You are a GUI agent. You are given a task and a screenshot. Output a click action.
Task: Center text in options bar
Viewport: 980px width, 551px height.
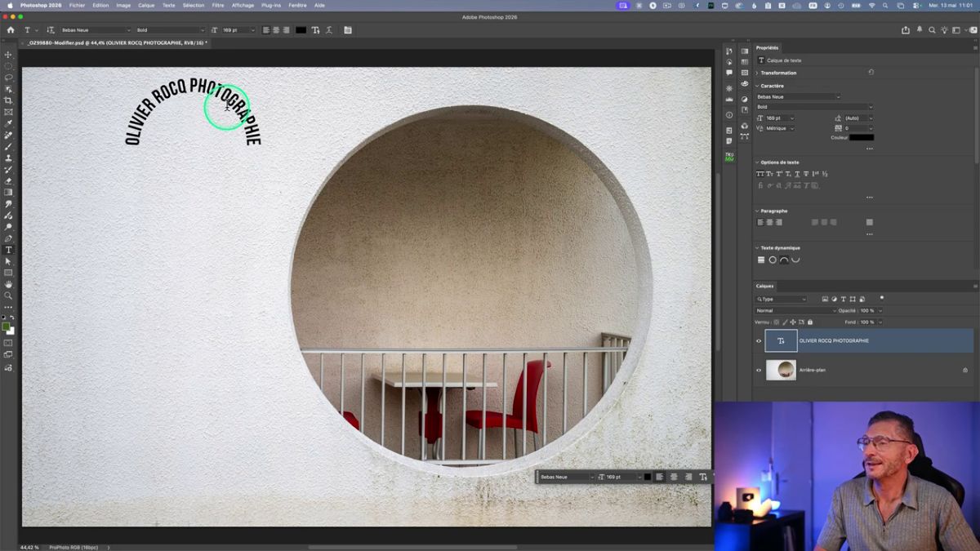pos(276,30)
